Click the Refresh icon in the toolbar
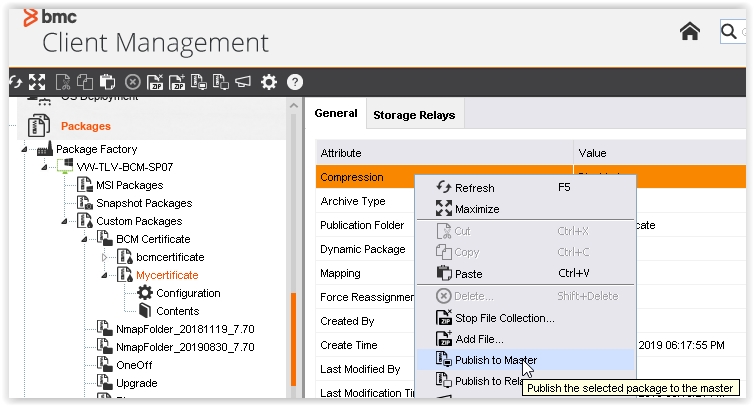Screen dimensions: 754x406 click(14, 82)
